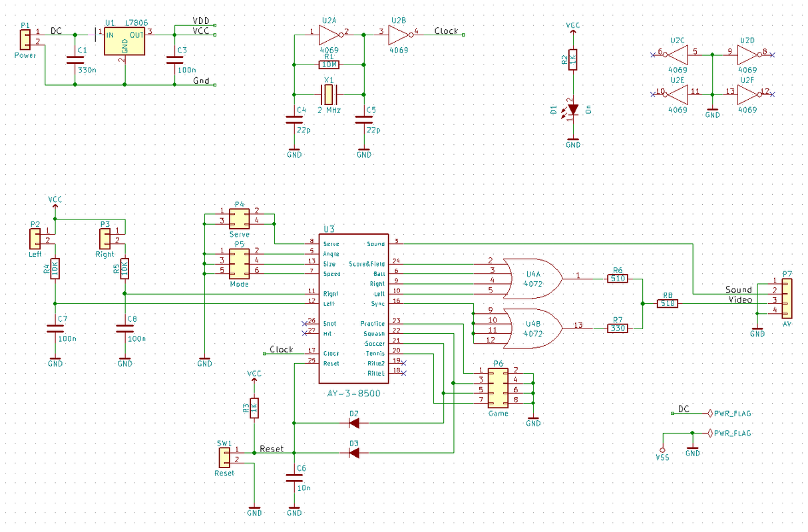Select capacitor C4 22p symbol
This screenshot has height=532, width=808.
coord(294,120)
